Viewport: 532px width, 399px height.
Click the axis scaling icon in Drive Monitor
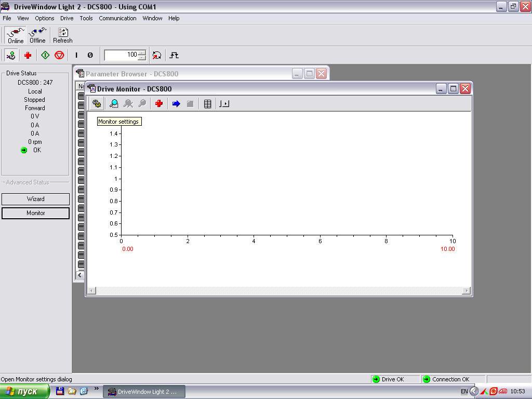coord(224,103)
